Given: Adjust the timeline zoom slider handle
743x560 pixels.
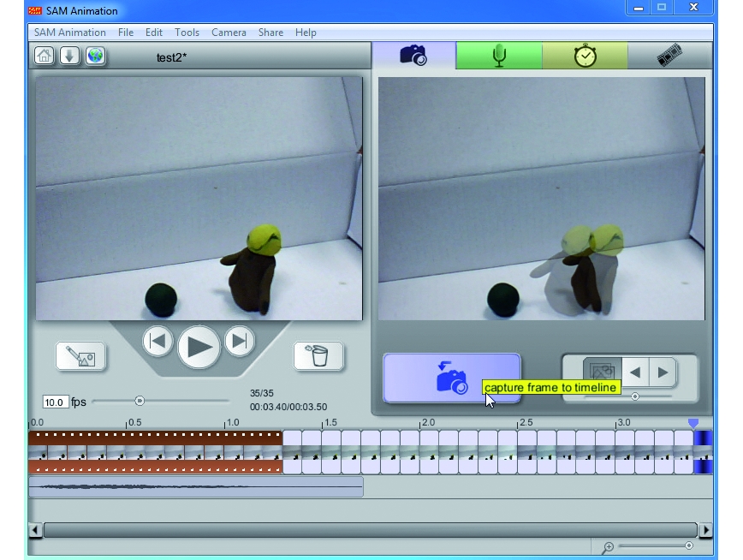Looking at the screenshot, I should coord(689,545).
